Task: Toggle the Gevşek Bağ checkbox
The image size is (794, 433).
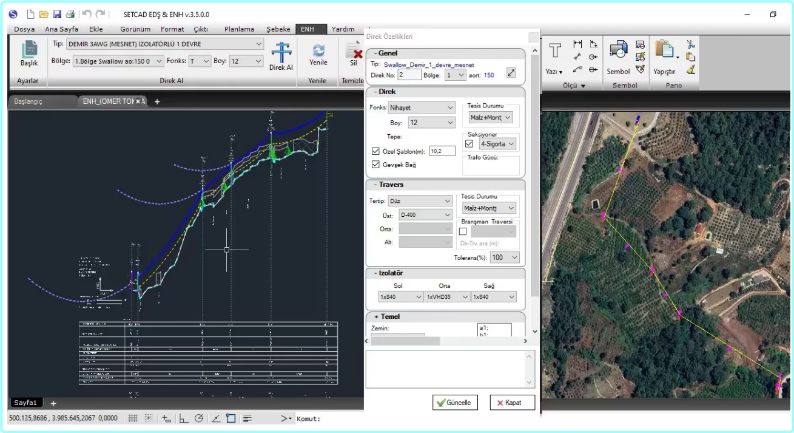Action: 376,164
